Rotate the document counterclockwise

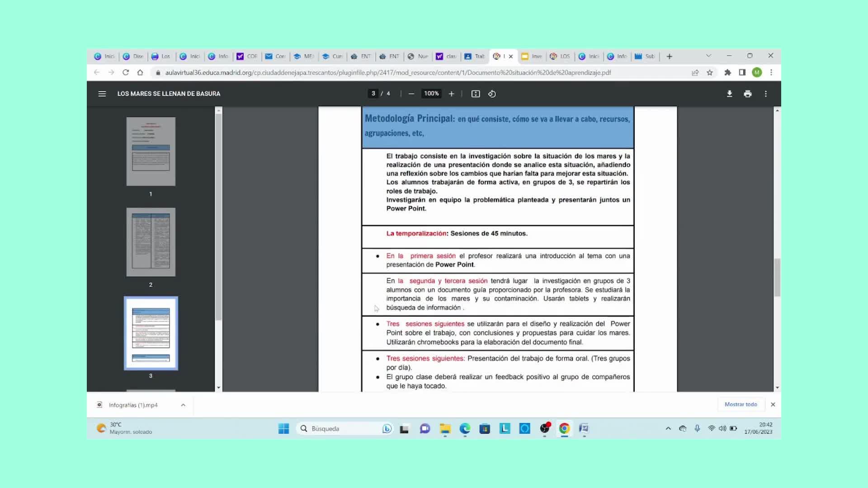pos(492,94)
